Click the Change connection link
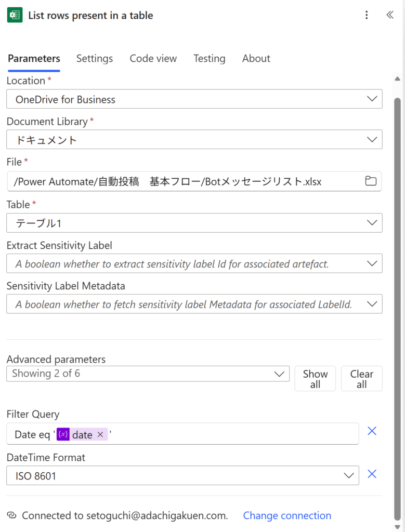 [287, 515]
